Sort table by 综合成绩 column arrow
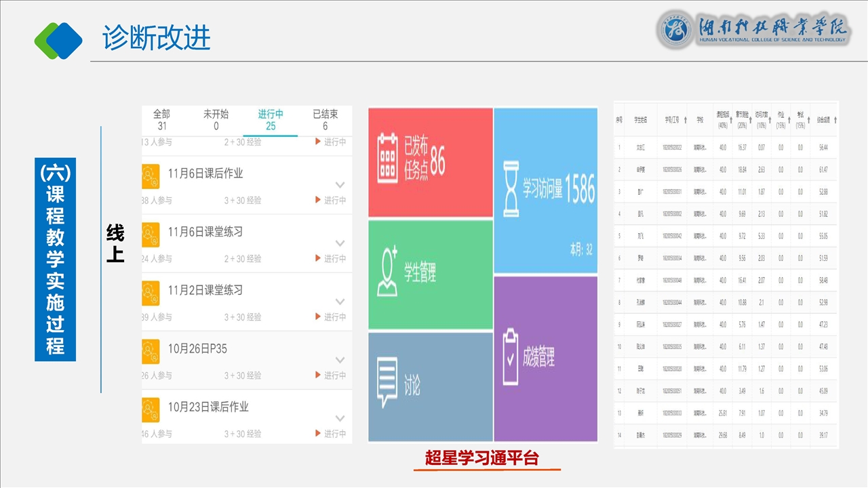 pos(835,120)
